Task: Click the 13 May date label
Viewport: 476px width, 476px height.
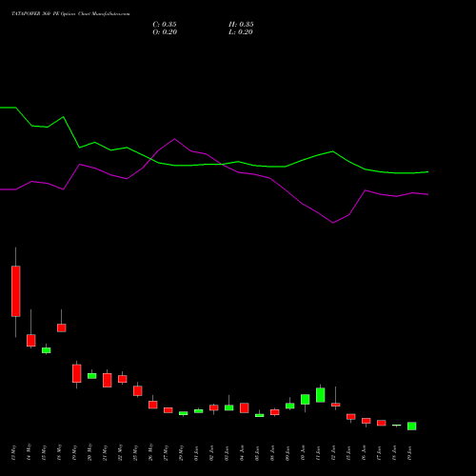Action: point(13,452)
